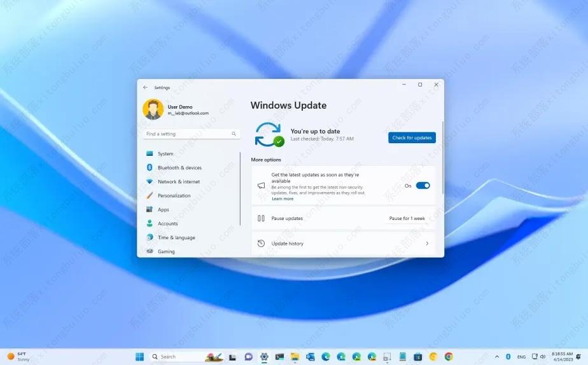Viewport: 588px width, 365px height.
Task: Click the 'You're up to date' text
Action: pyautogui.click(x=315, y=131)
